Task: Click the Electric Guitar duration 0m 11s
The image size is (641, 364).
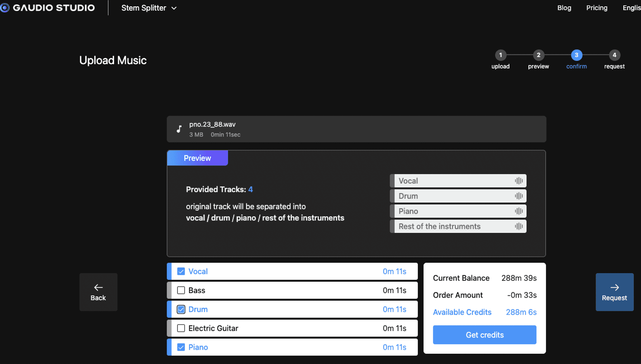Action: click(394, 328)
